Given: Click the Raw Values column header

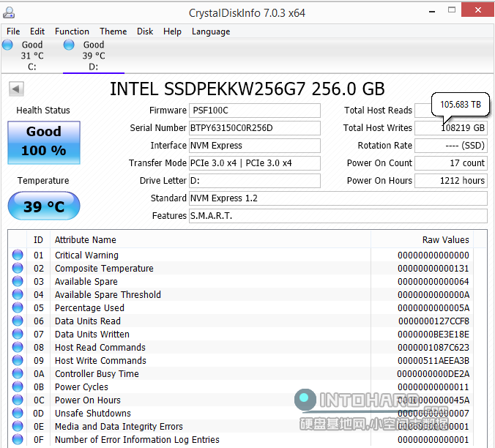Looking at the screenshot, I should pyautogui.click(x=422, y=240).
